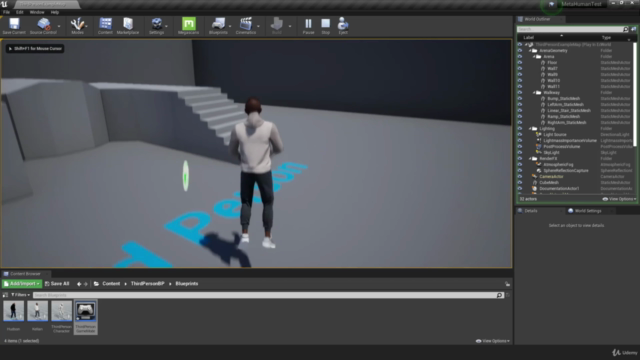Viewport: 640px width, 360px height.
Task: Pause the running play session
Action: [308, 26]
